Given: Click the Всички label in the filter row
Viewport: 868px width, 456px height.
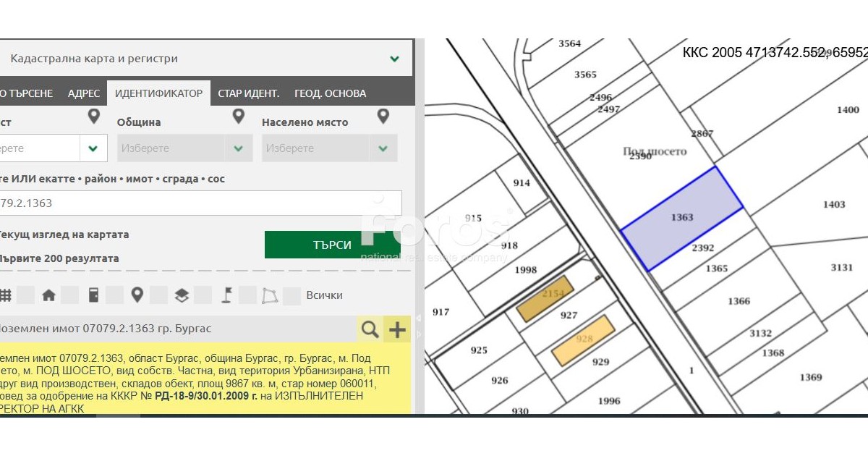Looking at the screenshot, I should [325, 295].
